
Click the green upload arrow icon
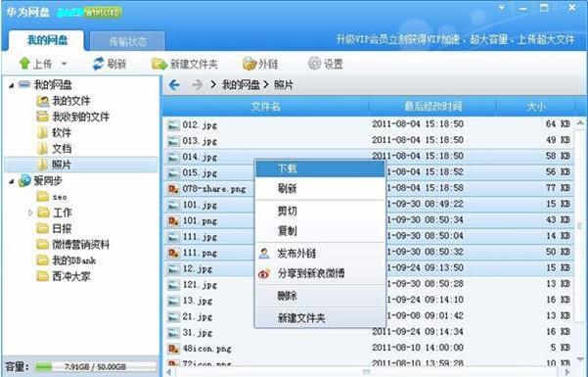(24, 64)
